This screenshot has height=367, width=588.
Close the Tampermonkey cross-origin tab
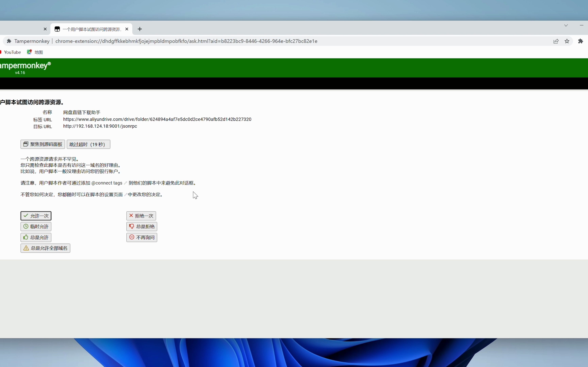[127, 29]
